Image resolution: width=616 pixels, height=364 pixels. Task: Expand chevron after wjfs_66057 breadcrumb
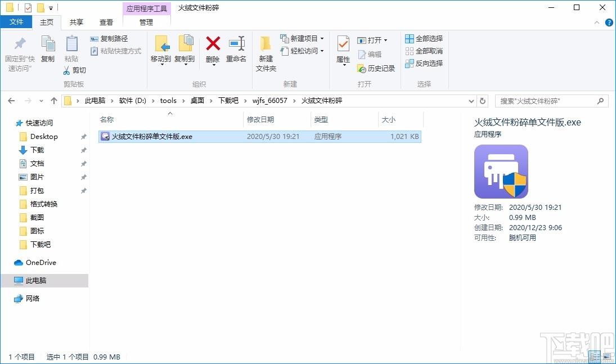point(294,101)
